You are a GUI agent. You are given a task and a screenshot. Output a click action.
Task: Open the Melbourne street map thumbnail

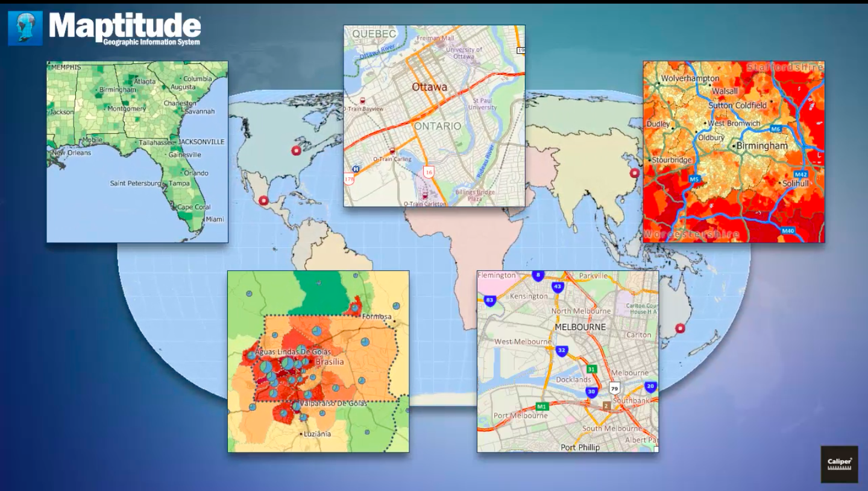(568, 361)
